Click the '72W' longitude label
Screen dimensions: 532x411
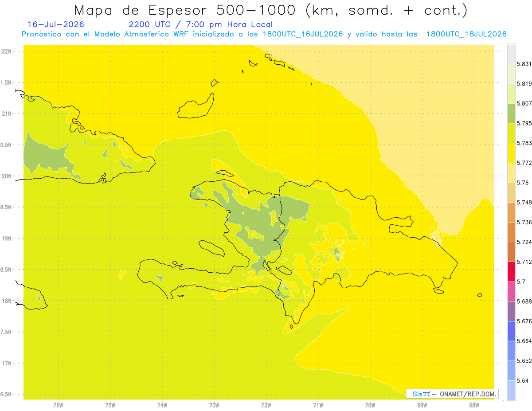(266, 405)
